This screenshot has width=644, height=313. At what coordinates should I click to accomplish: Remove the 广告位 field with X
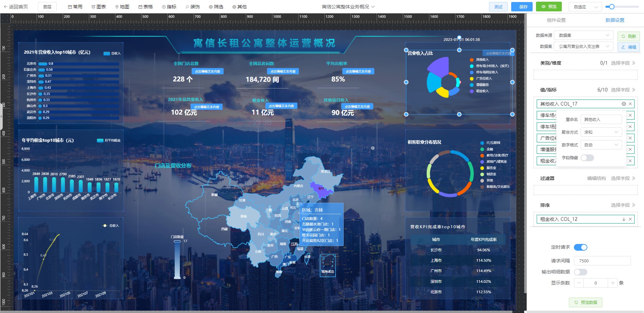pyautogui.click(x=630, y=138)
